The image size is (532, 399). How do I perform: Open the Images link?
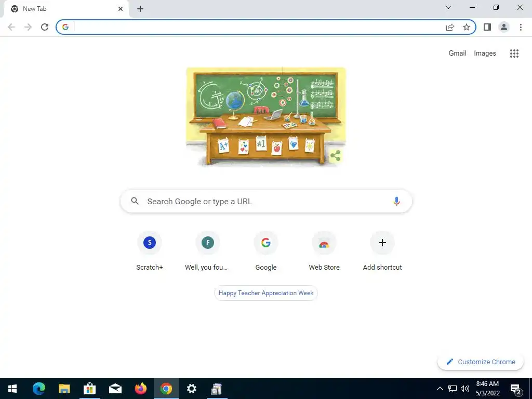pyautogui.click(x=485, y=54)
